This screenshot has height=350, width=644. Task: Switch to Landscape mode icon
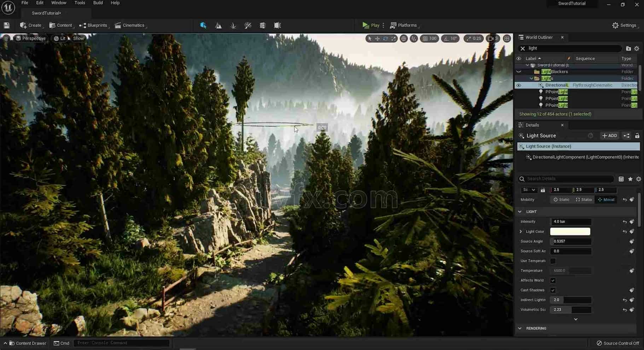[219, 25]
